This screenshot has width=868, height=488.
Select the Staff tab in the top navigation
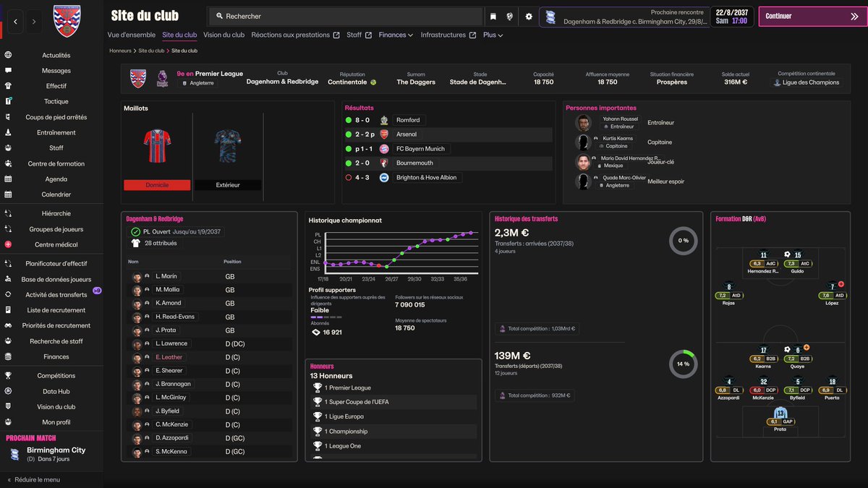(359, 35)
